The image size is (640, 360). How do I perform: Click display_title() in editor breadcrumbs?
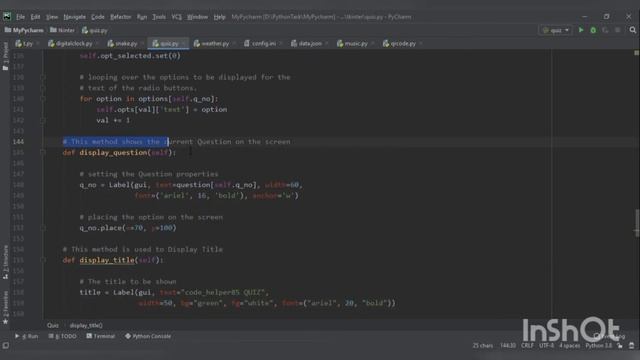(86, 325)
